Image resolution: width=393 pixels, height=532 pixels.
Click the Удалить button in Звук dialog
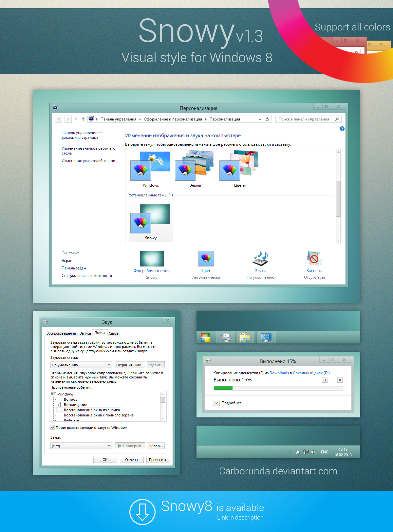(156, 365)
